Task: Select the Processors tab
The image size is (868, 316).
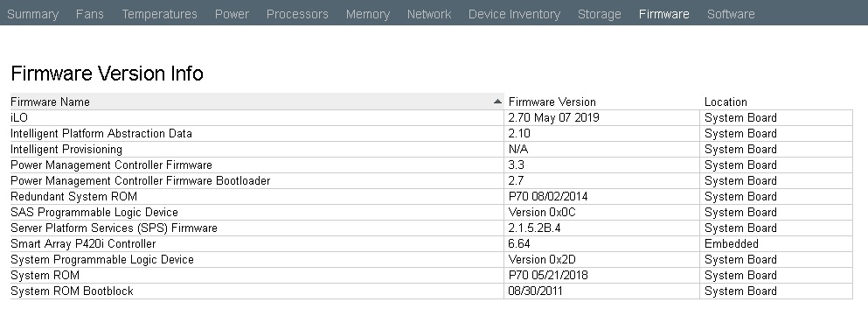Action: [x=297, y=14]
